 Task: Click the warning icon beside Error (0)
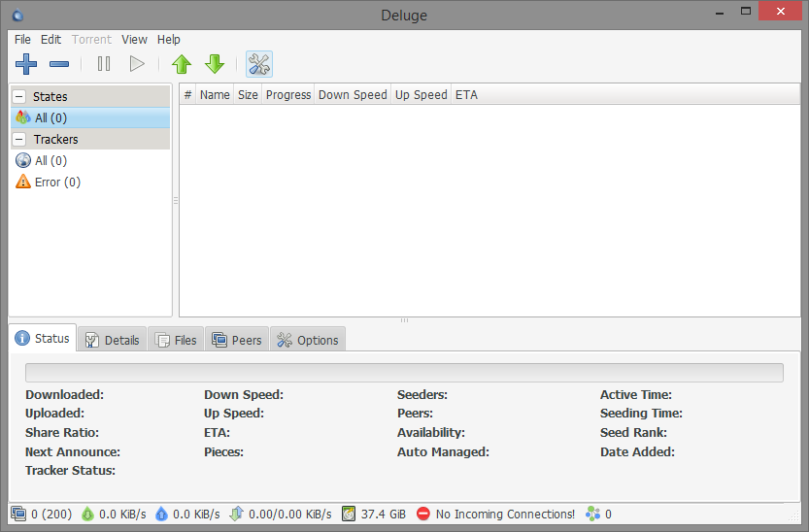point(23,182)
